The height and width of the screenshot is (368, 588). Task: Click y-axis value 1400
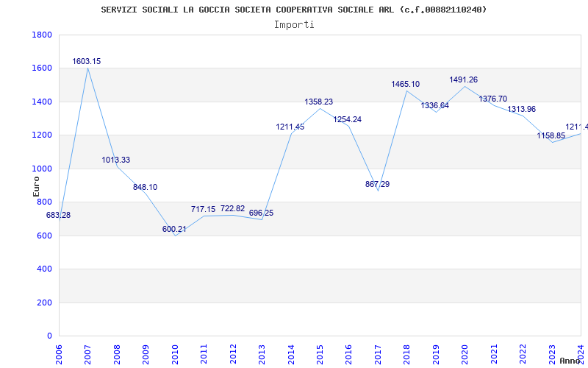coord(42,102)
